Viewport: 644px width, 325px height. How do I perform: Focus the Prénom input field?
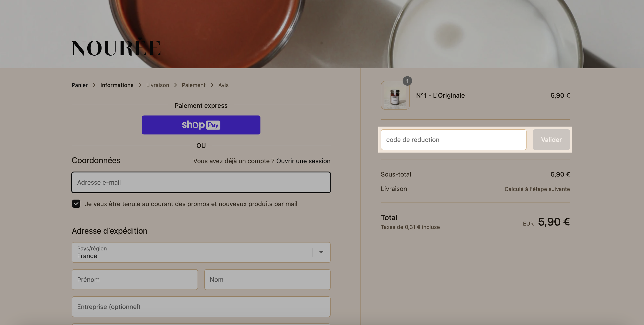tap(135, 280)
